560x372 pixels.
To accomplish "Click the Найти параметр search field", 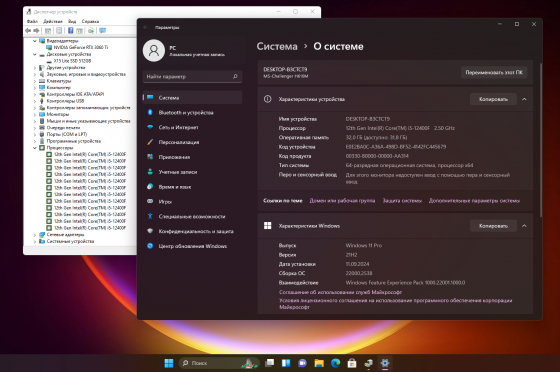I will pyautogui.click(x=192, y=76).
